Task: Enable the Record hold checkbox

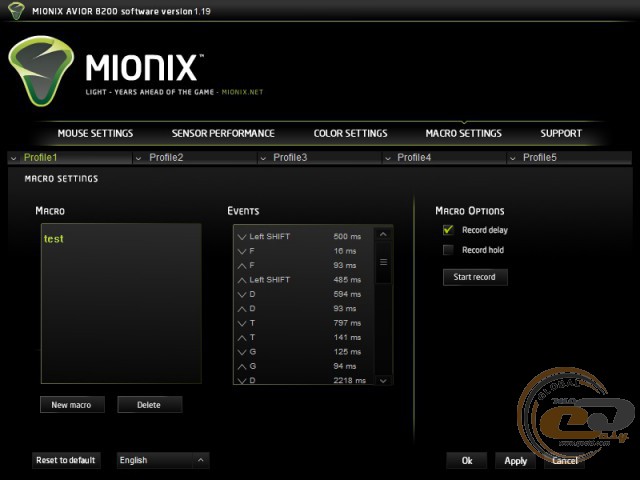Action: click(448, 250)
